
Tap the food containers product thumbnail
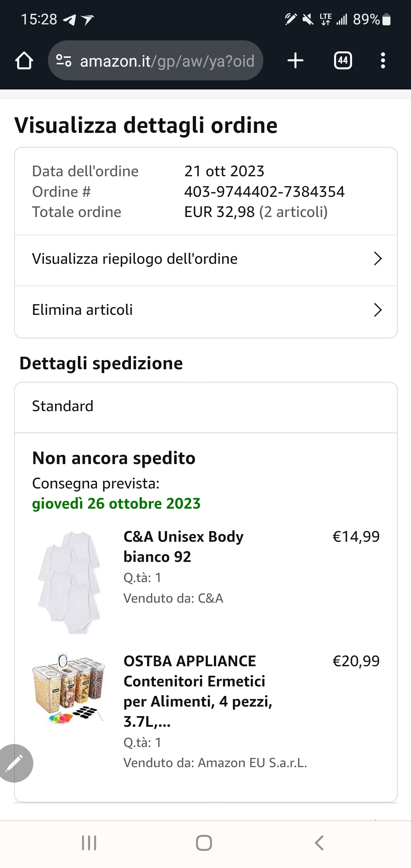pos(68,688)
